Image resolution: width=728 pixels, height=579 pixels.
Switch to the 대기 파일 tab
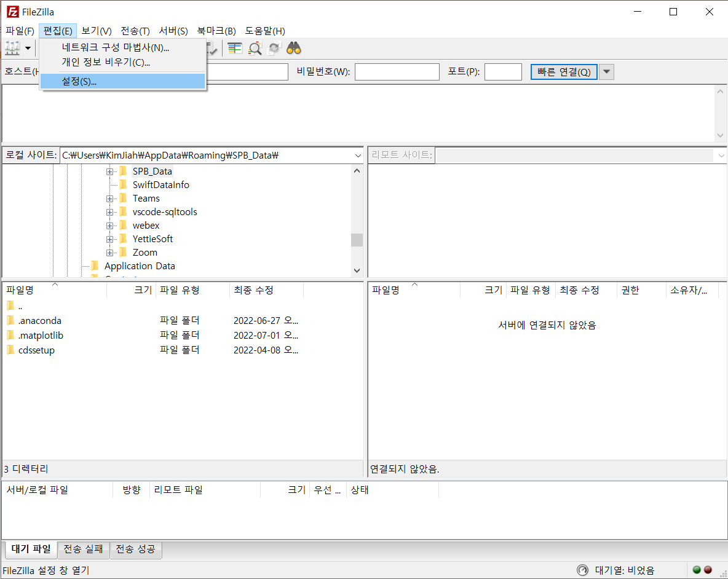(31, 549)
